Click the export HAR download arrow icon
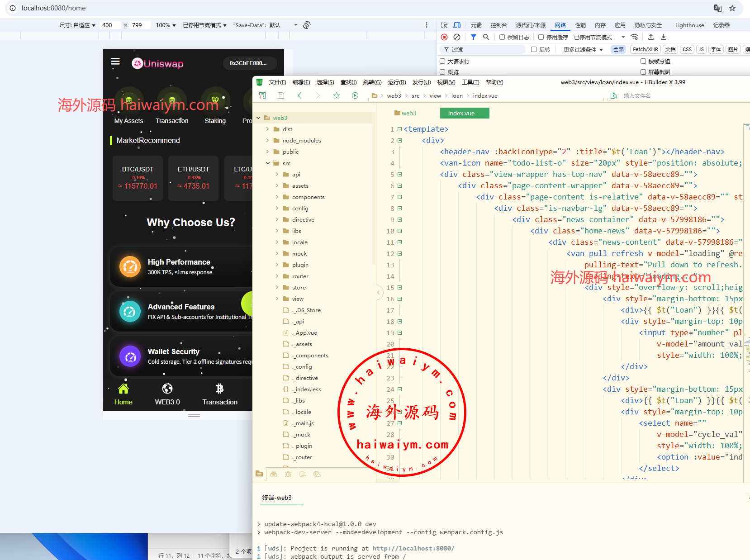This screenshot has height=560, width=750. (664, 37)
